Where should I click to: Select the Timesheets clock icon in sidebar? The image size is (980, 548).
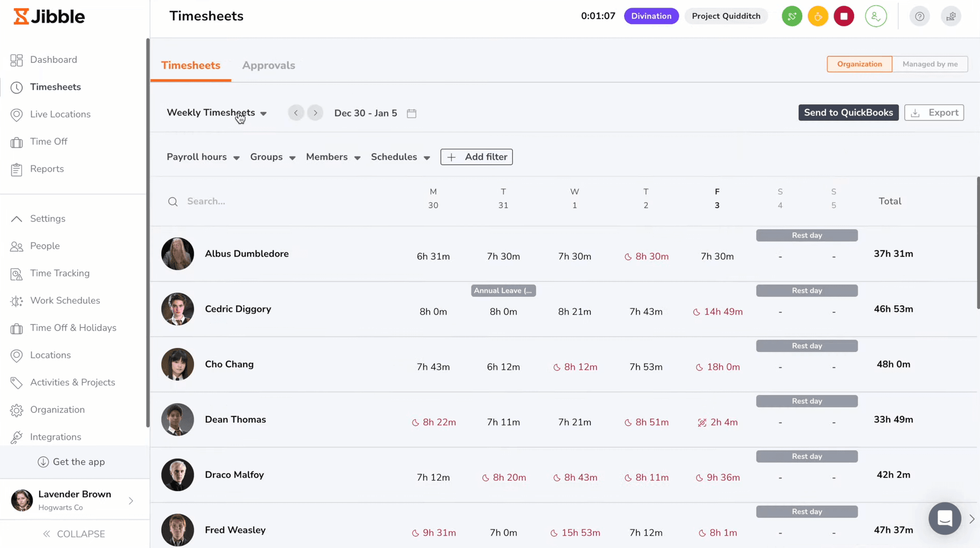point(16,87)
